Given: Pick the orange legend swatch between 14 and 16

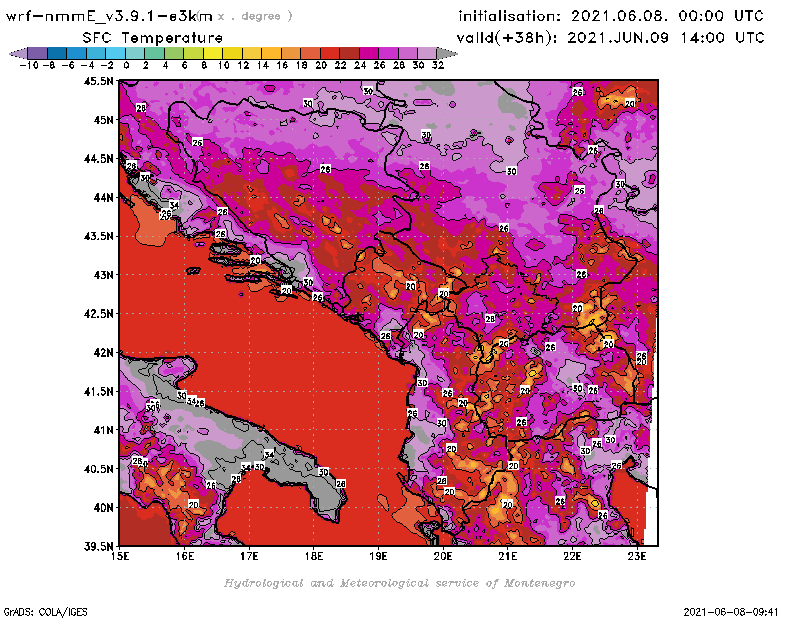Looking at the screenshot, I should pos(271,53).
